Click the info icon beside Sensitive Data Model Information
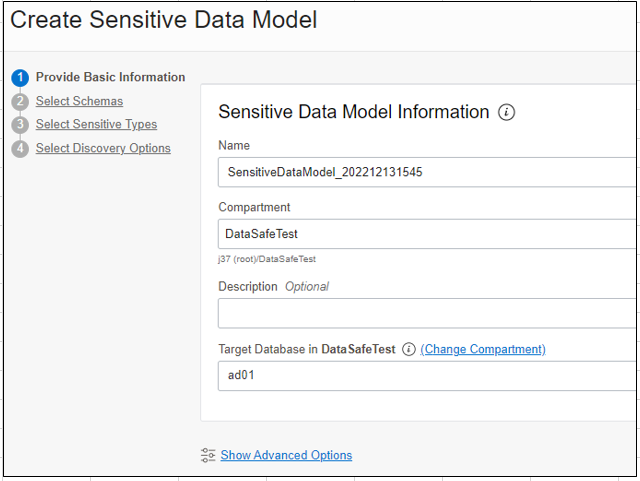 click(x=507, y=112)
